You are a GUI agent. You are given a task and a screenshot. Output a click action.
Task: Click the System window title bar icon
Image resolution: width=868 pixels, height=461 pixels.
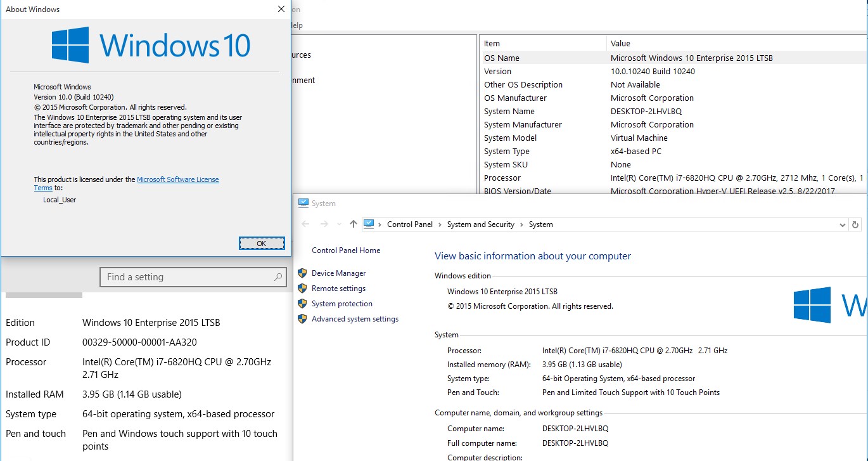[302, 204]
